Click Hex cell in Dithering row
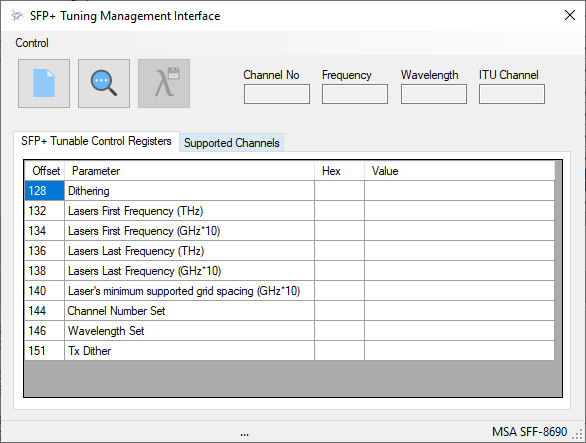 (x=340, y=191)
